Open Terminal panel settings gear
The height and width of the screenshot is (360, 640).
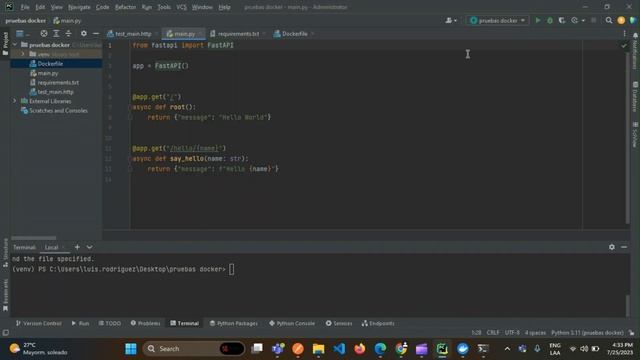click(611, 247)
